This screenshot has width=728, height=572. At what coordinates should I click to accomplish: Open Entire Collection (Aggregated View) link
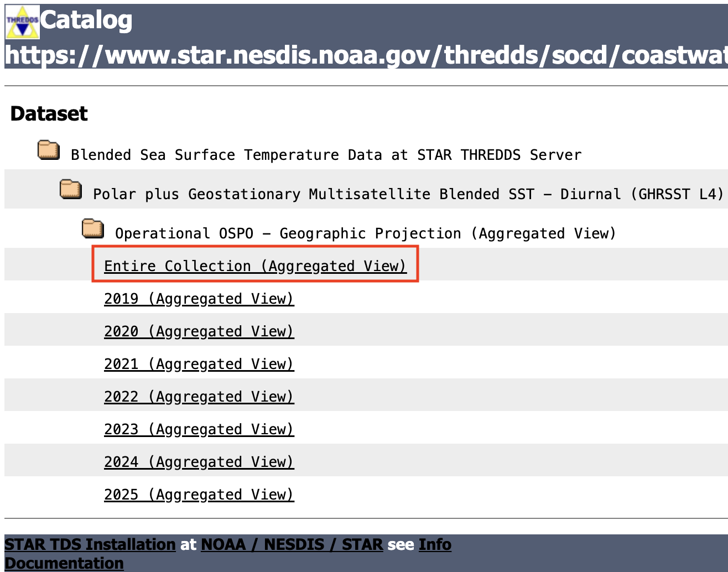[255, 266]
